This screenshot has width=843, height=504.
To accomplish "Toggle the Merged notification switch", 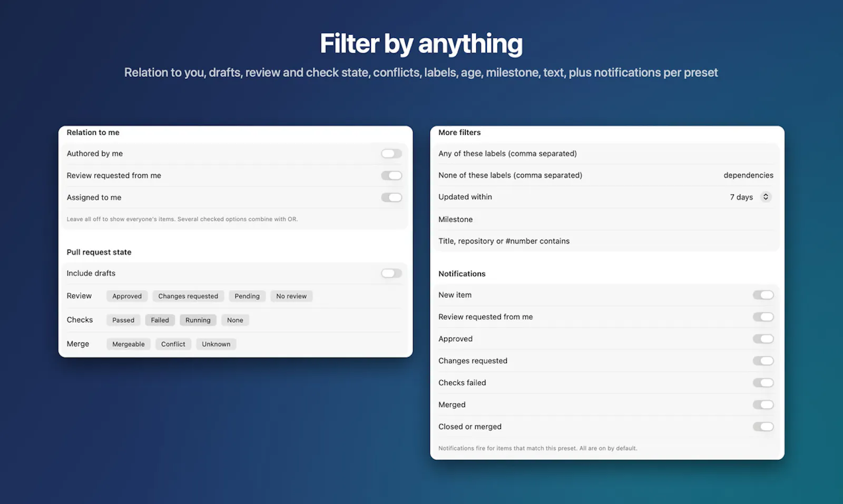I will pos(763,405).
